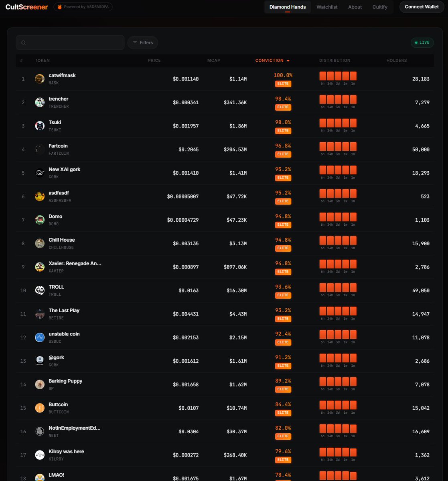This screenshot has width=448, height=481.
Task: Click the NEET token avatar
Action: point(40,431)
